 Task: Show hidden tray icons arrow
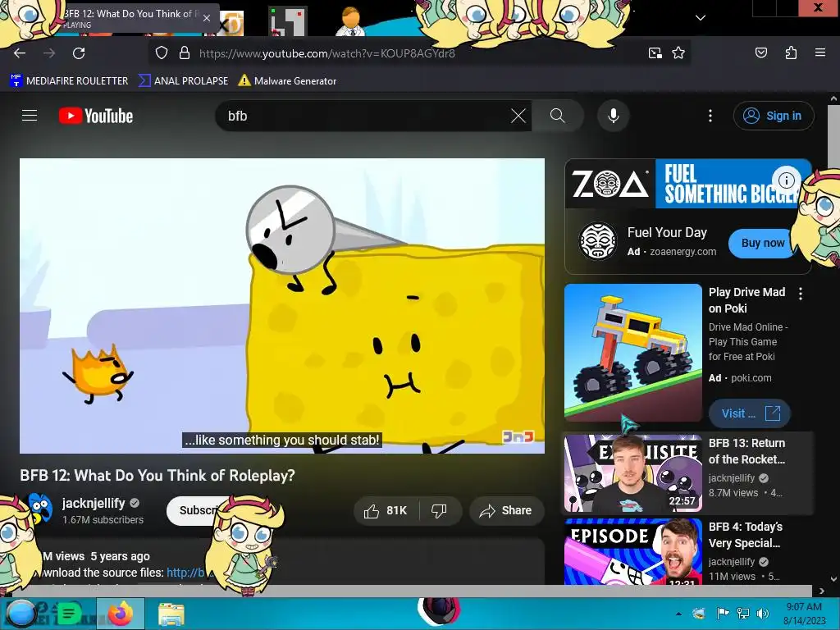(x=678, y=614)
